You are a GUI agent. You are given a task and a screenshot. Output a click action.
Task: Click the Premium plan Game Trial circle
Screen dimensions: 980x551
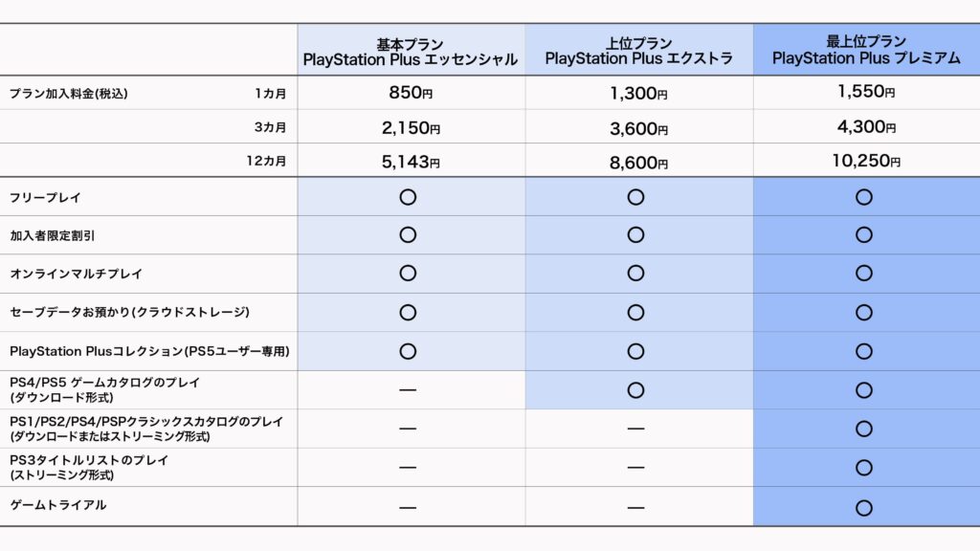tap(864, 507)
